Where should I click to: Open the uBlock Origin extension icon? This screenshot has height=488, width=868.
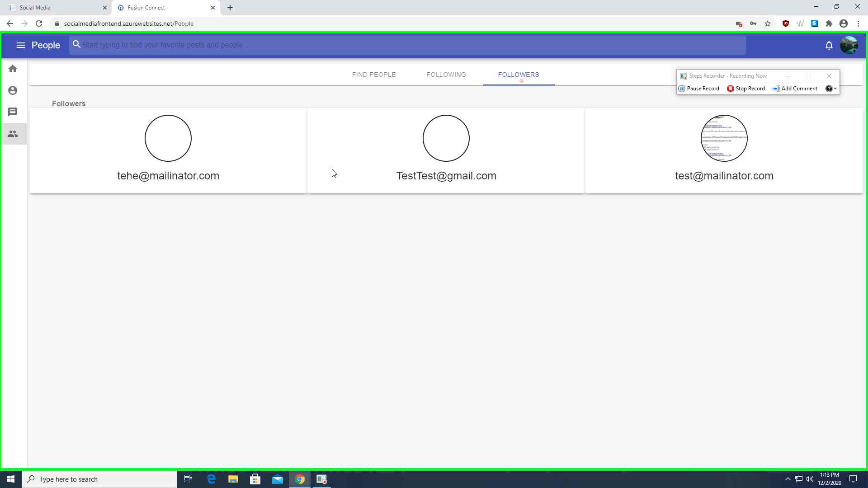(x=786, y=23)
